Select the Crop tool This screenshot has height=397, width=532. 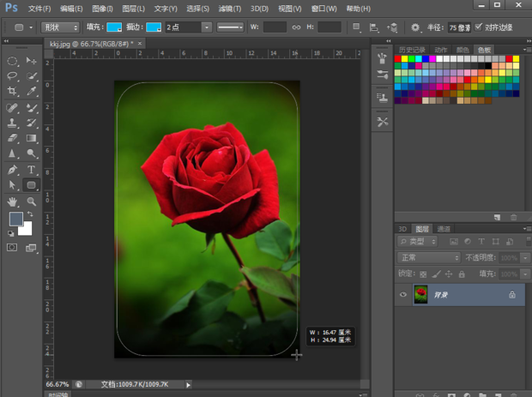point(13,92)
